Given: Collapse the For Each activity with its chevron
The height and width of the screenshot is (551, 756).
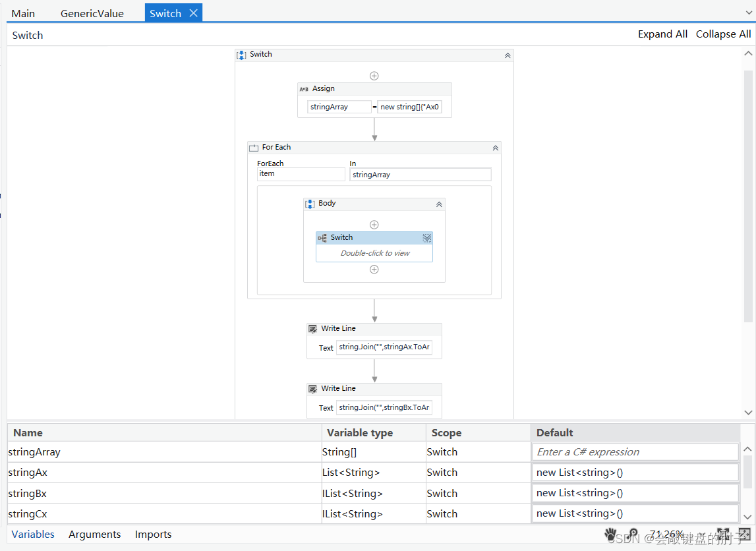Looking at the screenshot, I should 495,148.
